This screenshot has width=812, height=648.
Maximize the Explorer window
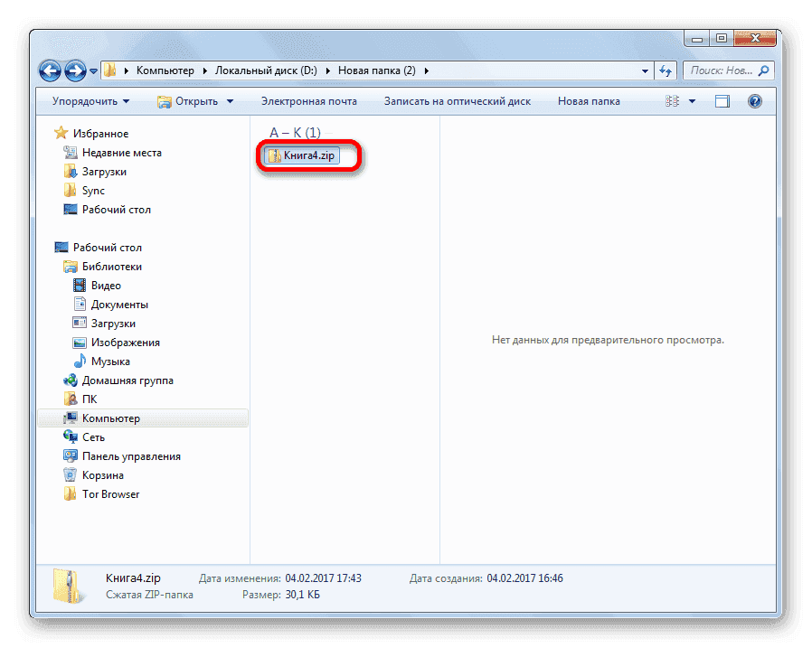pos(722,38)
